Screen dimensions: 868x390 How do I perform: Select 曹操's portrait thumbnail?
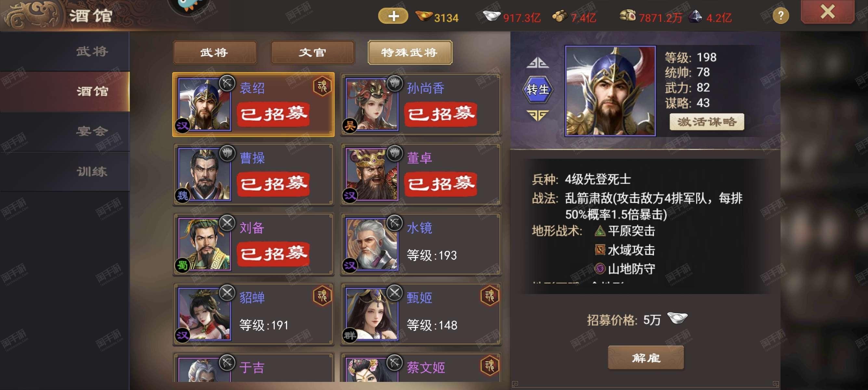204,174
